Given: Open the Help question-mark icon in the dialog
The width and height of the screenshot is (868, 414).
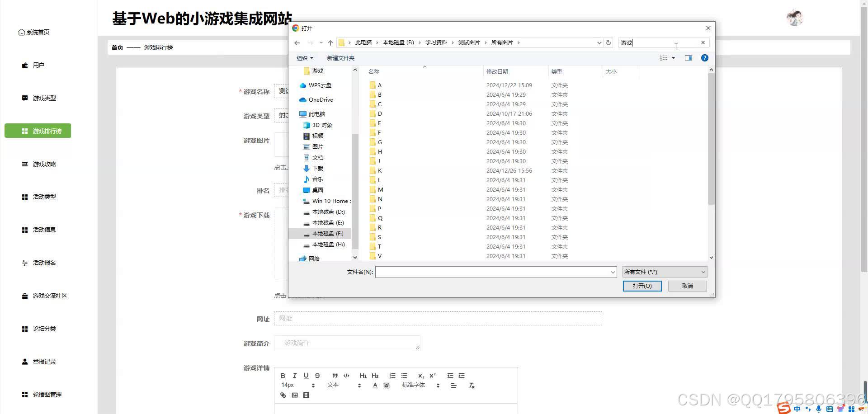Looking at the screenshot, I should 704,57.
